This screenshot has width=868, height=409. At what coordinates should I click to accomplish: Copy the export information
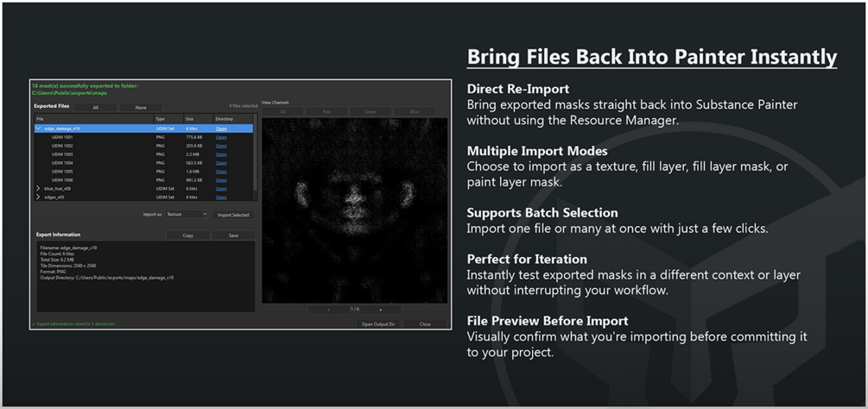[x=187, y=236]
